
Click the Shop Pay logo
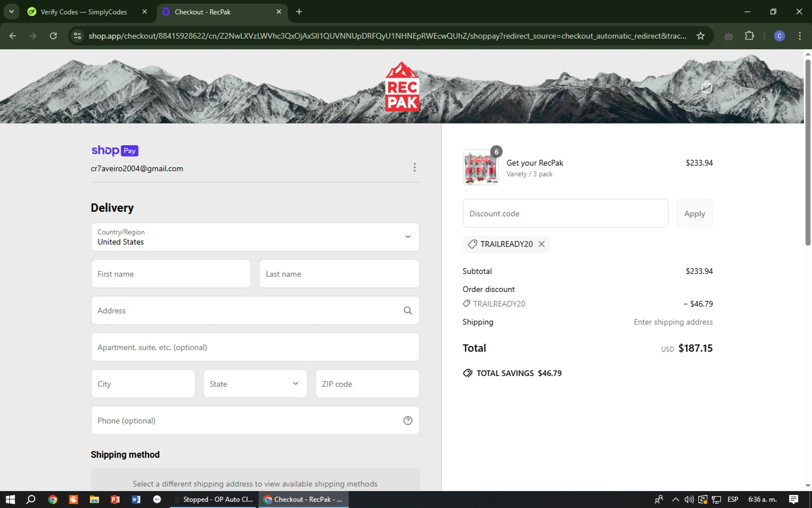[115, 151]
